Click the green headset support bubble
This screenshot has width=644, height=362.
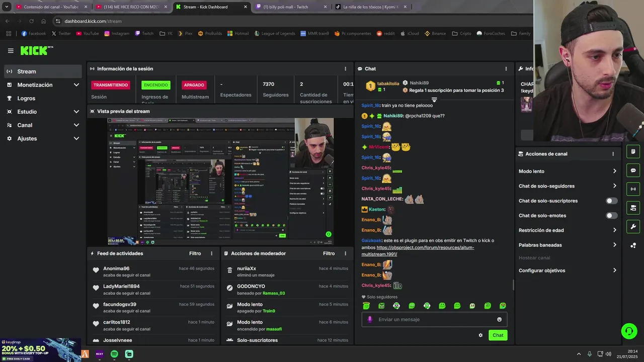(x=629, y=331)
